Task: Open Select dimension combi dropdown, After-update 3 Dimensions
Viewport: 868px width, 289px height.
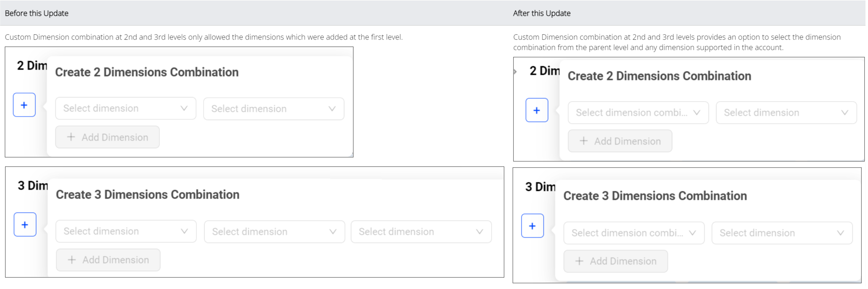Action: pos(634,233)
